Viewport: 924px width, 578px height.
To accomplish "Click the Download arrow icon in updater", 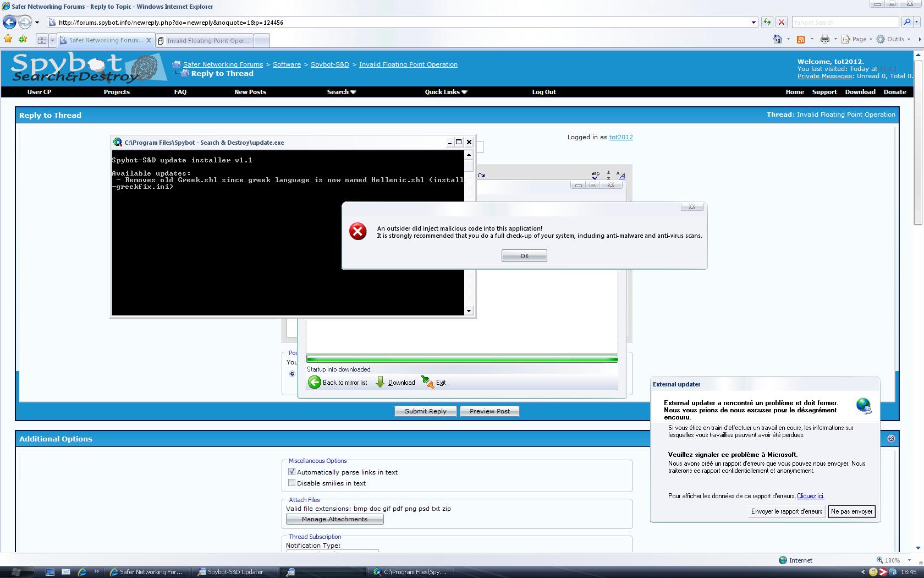I will (380, 382).
